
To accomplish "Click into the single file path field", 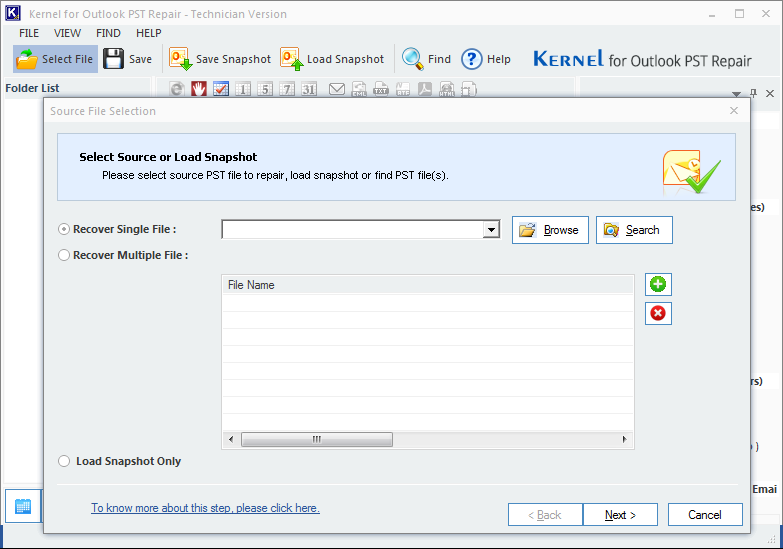I will click(x=353, y=230).
